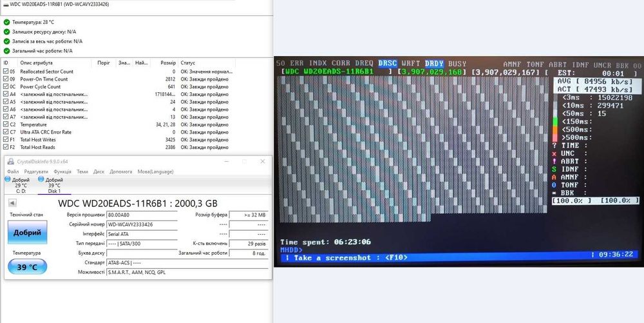644x323 pixels.
Task: Select the Disk 1 blue status orb
Action: tap(41, 179)
